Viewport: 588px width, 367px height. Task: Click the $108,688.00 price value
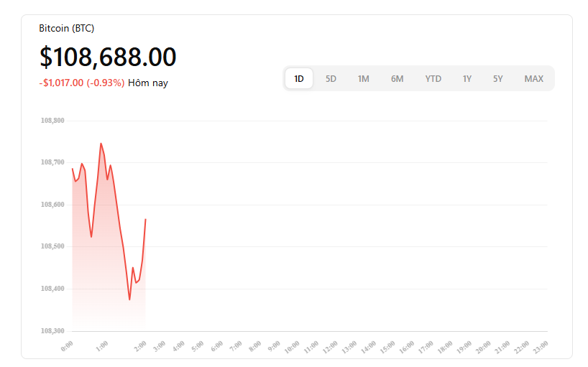(x=108, y=57)
